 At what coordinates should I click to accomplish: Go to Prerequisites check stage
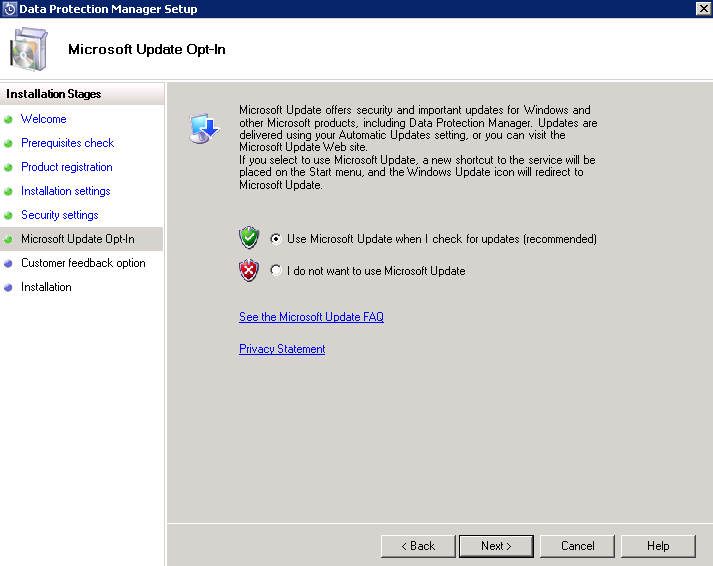point(67,143)
